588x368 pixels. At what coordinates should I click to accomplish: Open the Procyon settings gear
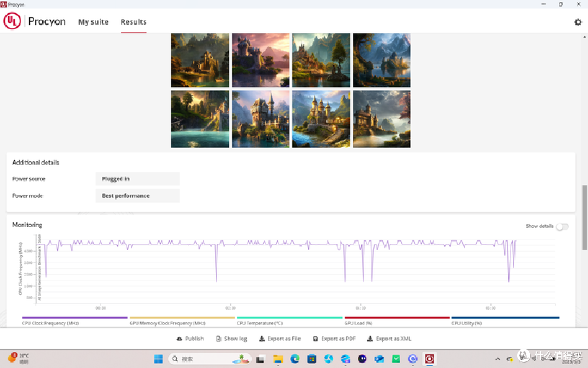click(x=578, y=22)
